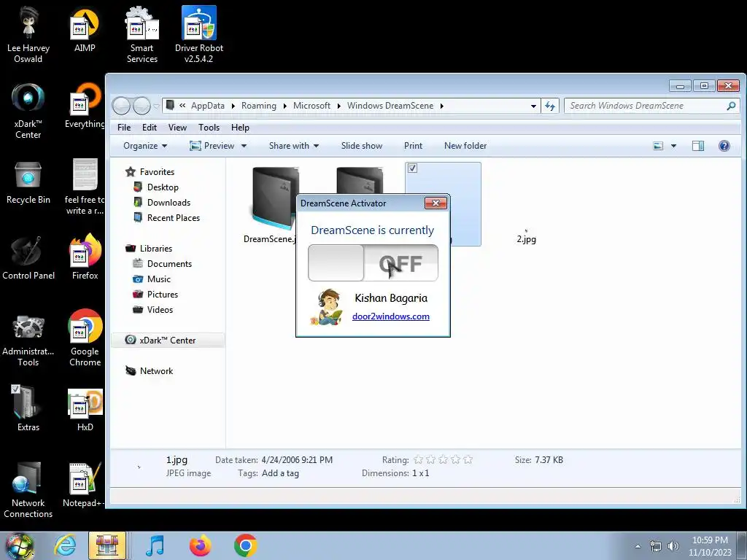Click the Preview toolbar button
The image size is (747, 560).
click(x=212, y=146)
